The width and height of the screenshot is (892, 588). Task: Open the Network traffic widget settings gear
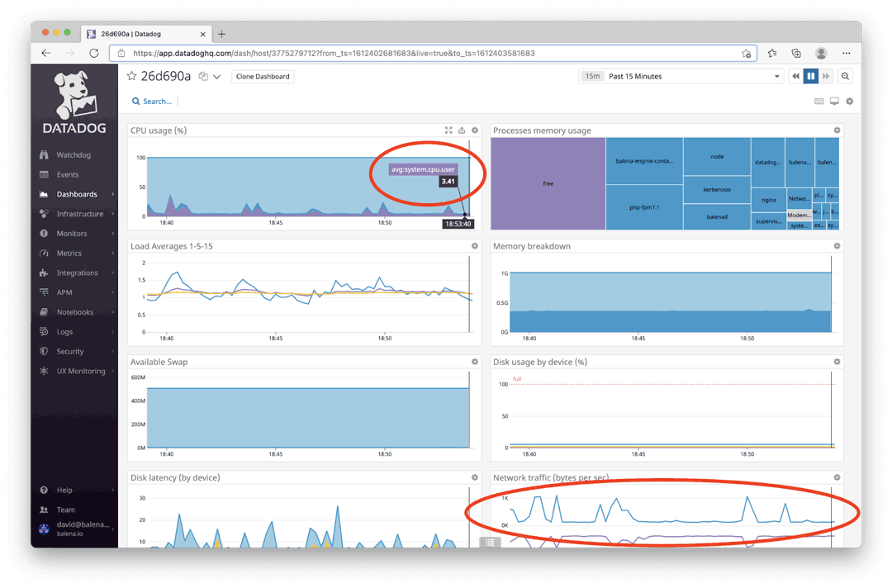(837, 477)
